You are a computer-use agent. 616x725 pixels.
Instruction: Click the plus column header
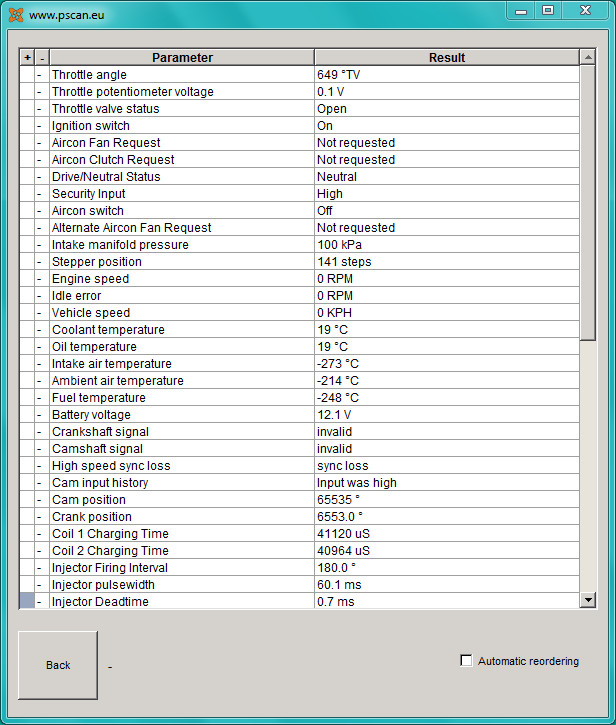tap(27, 57)
